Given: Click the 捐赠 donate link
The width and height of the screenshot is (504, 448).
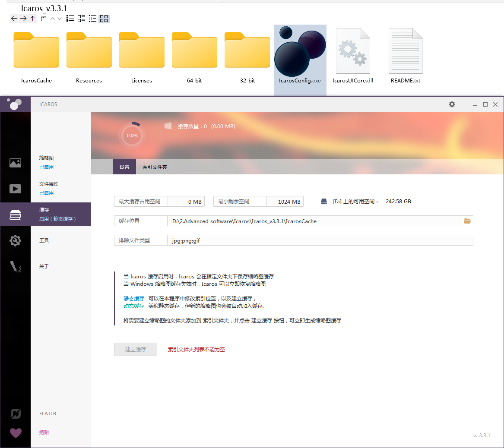Looking at the screenshot, I should [44, 432].
